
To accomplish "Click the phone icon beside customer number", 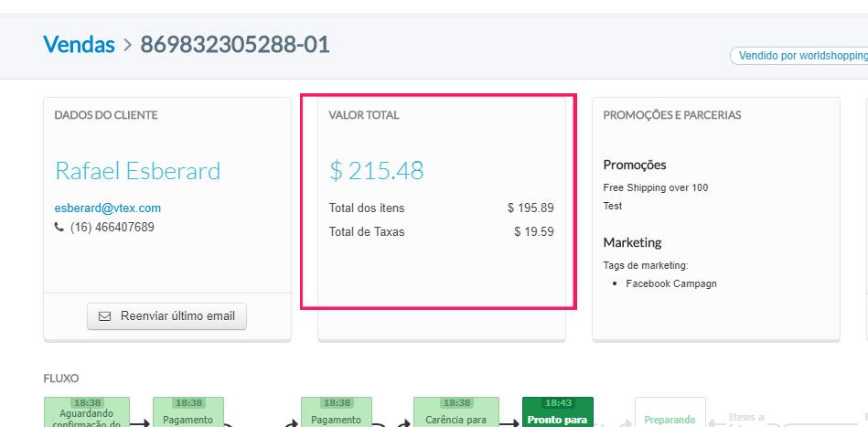I will click(x=59, y=227).
